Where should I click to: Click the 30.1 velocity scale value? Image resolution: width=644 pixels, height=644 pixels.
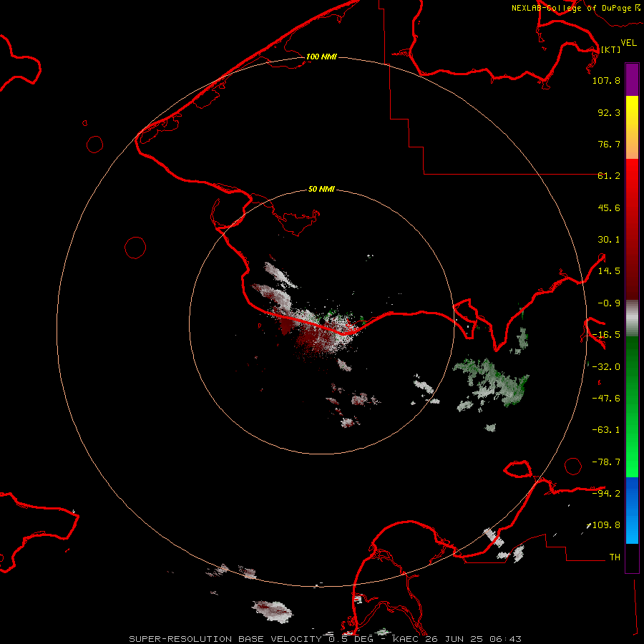click(x=609, y=240)
